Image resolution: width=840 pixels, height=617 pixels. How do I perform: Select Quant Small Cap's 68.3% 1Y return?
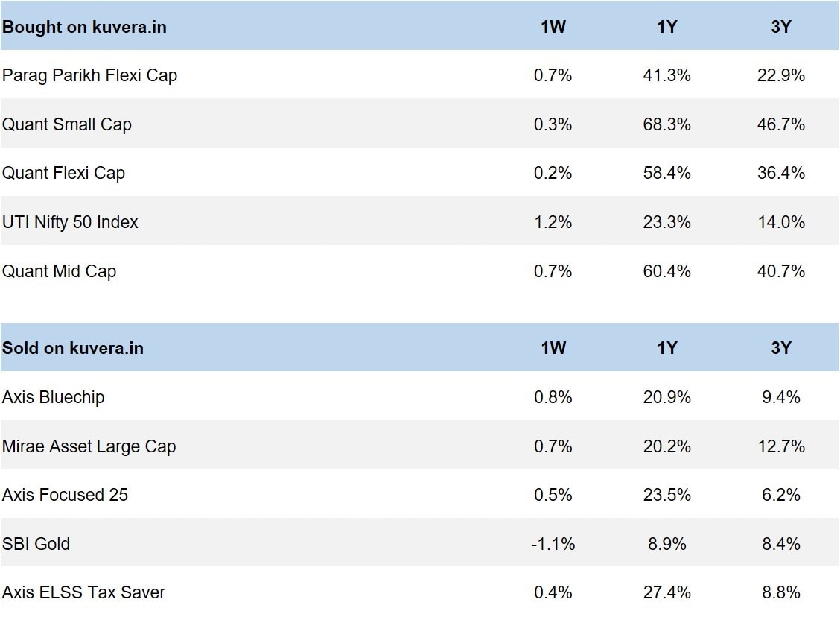click(x=666, y=124)
